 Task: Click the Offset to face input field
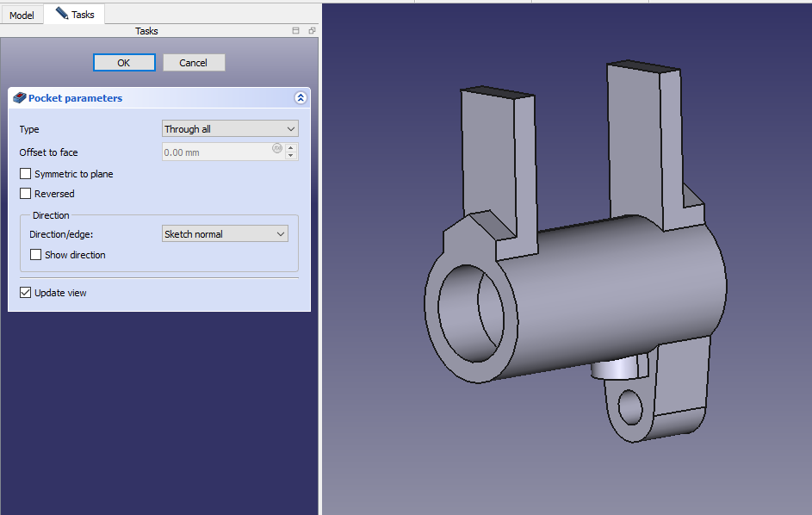click(217, 152)
